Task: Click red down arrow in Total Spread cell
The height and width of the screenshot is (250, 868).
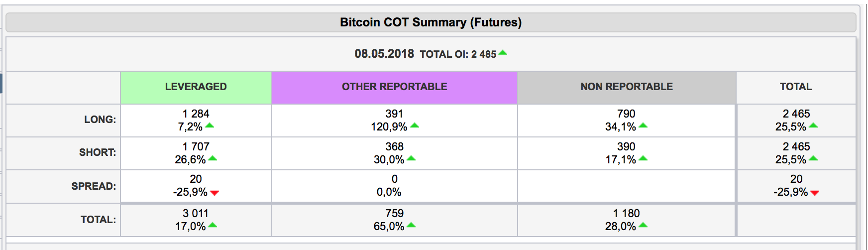Action: coord(815,193)
